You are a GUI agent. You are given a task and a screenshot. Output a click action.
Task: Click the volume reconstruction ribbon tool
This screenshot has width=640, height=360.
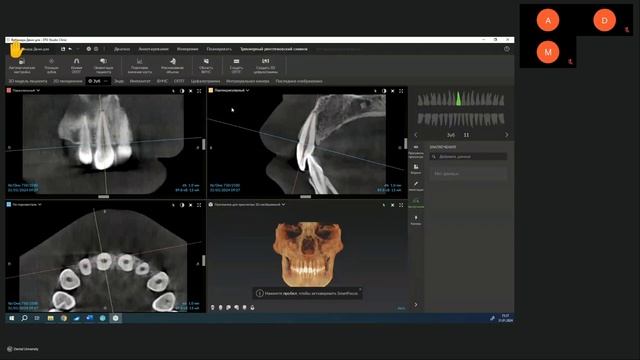coord(172,65)
